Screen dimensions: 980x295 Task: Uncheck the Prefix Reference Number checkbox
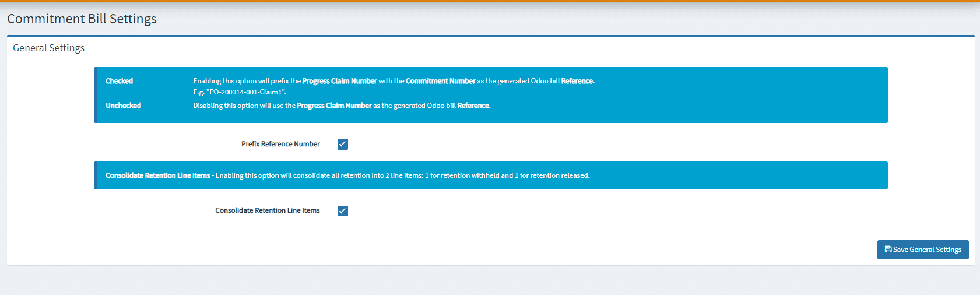(x=343, y=144)
